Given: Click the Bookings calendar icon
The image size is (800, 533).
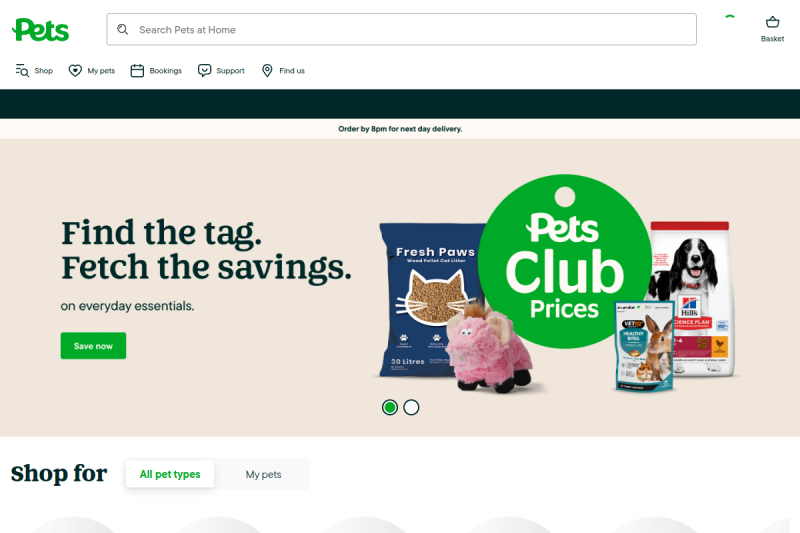Looking at the screenshot, I should [137, 70].
